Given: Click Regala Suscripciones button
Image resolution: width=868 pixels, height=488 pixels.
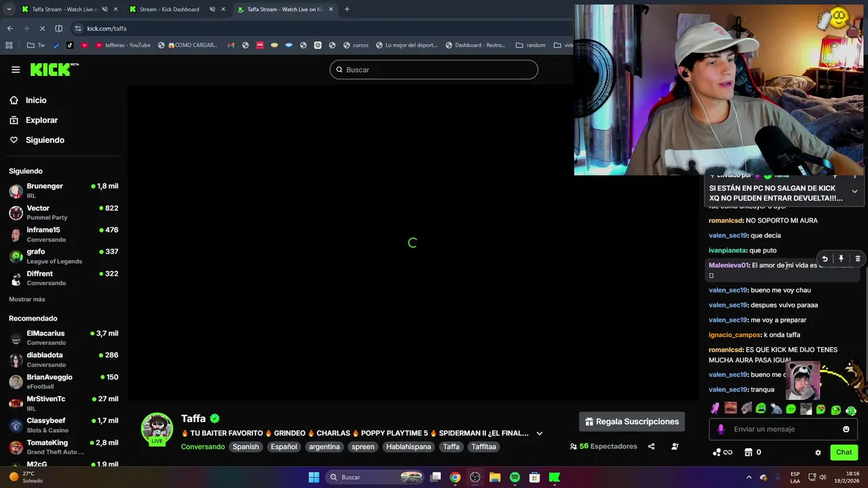Looking at the screenshot, I should pyautogui.click(x=632, y=422).
